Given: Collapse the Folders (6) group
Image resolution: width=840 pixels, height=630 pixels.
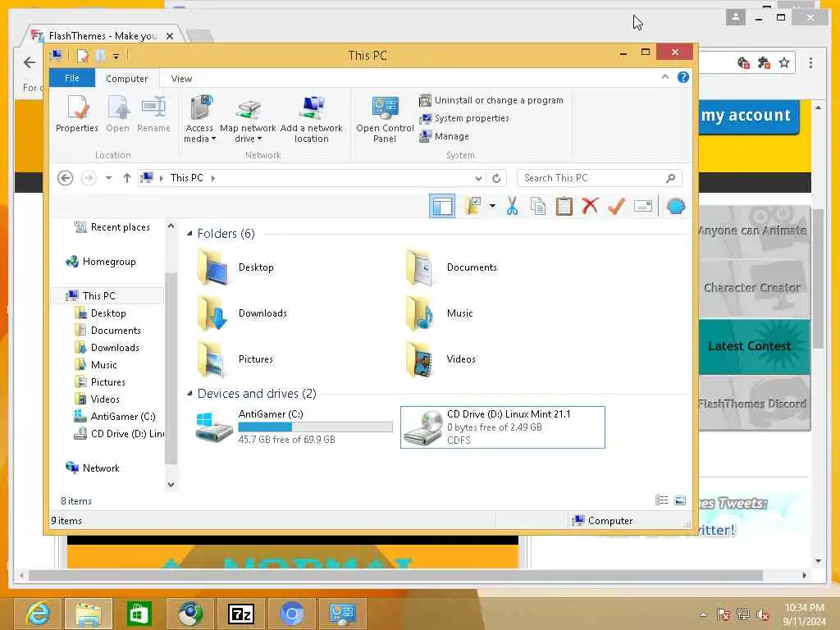Looking at the screenshot, I should (189, 234).
